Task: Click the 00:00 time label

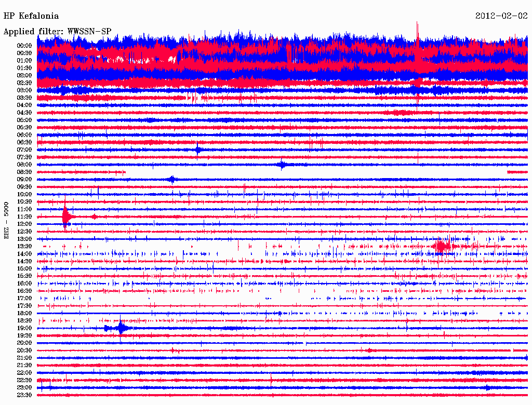Action: pos(24,46)
